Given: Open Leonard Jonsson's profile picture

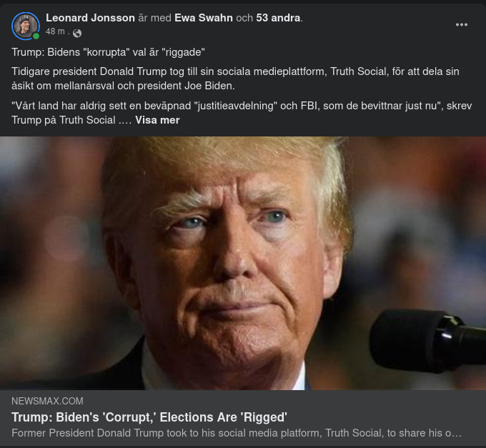Looking at the screenshot, I should [26, 26].
